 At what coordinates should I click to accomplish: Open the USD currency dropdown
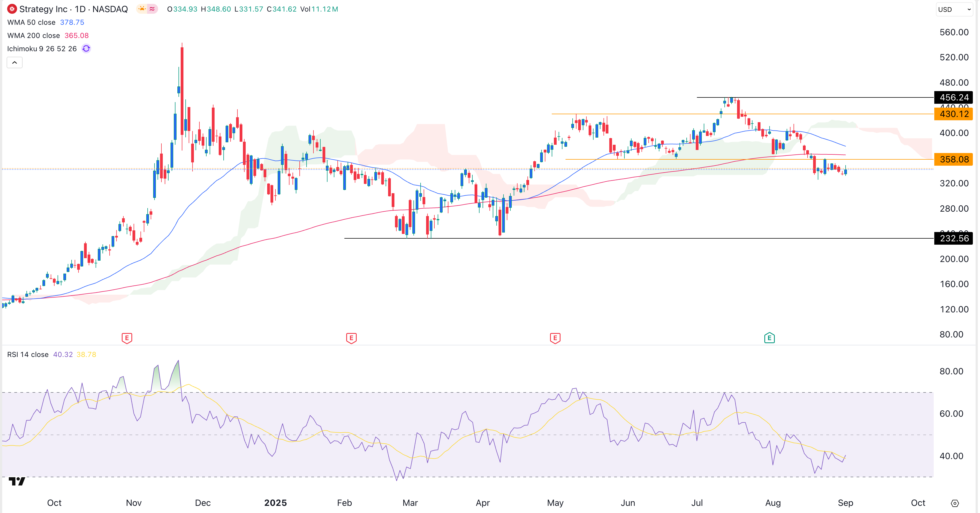[954, 9]
